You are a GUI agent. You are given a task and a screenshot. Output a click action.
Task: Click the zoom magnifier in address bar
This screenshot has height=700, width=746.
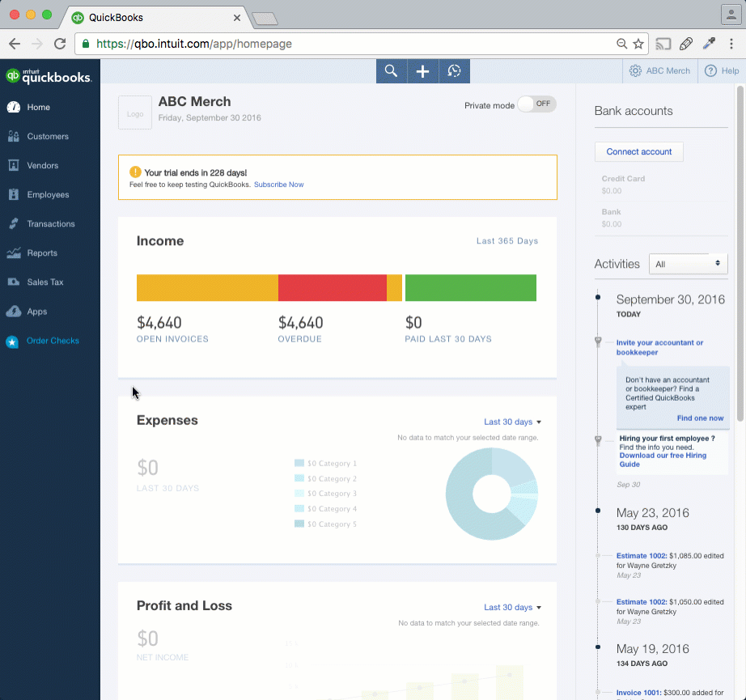coord(621,44)
